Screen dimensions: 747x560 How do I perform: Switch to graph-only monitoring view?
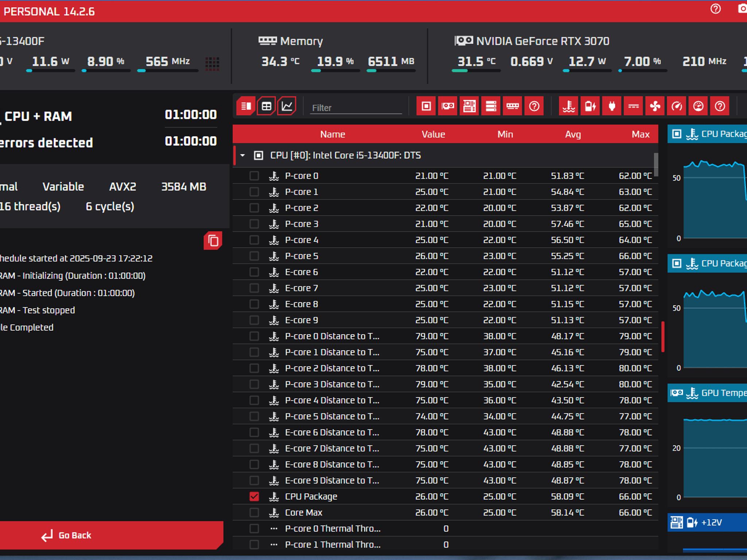coord(287,106)
